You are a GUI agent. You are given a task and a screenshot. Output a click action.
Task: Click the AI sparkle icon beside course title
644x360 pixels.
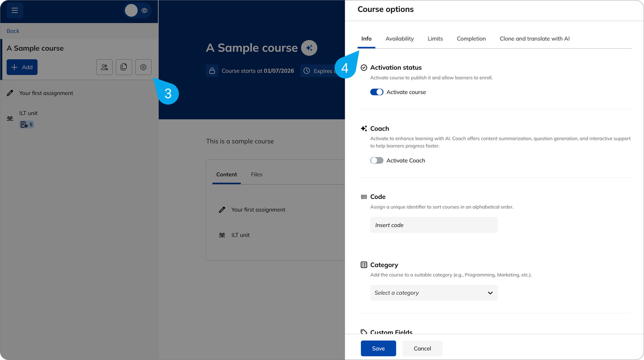(309, 48)
